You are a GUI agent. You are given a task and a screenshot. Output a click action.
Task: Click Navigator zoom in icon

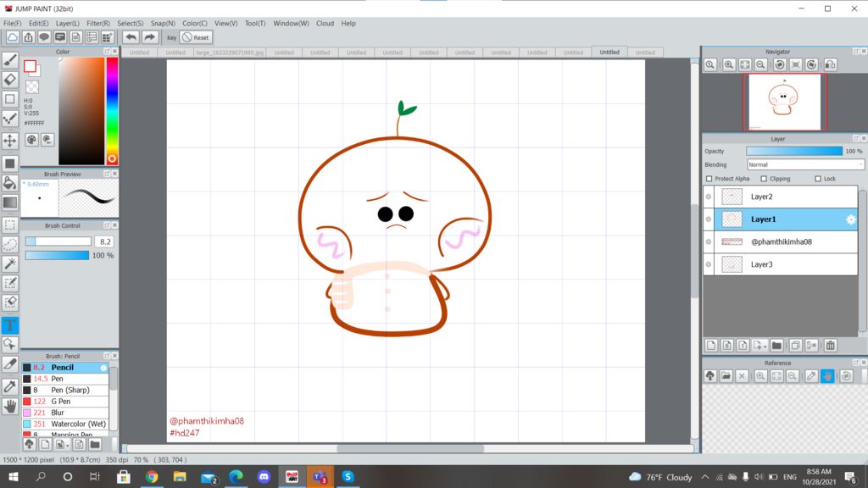[729, 64]
